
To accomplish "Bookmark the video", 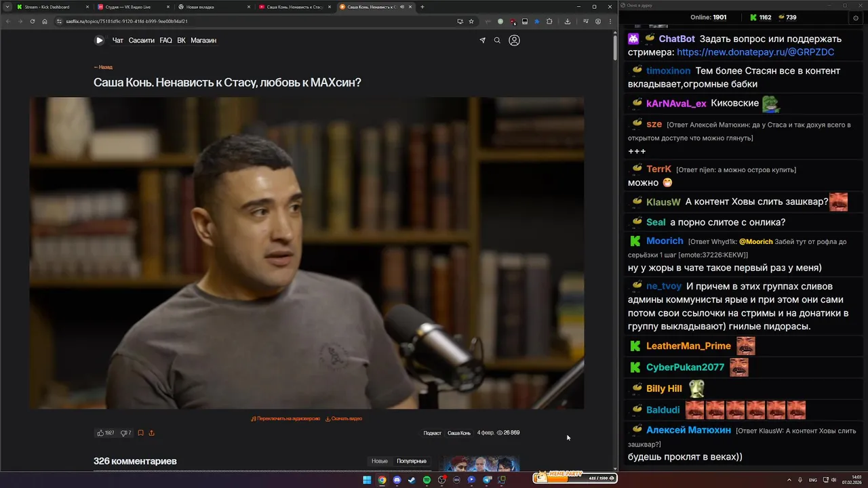I will pyautogui.click(x=140, y=433).
